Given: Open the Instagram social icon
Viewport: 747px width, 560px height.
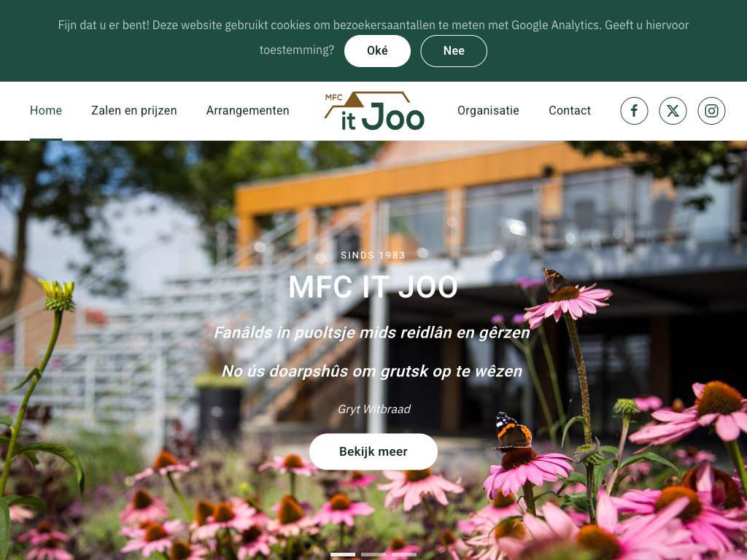Looking at the screenshot, I should pos(711,111).
